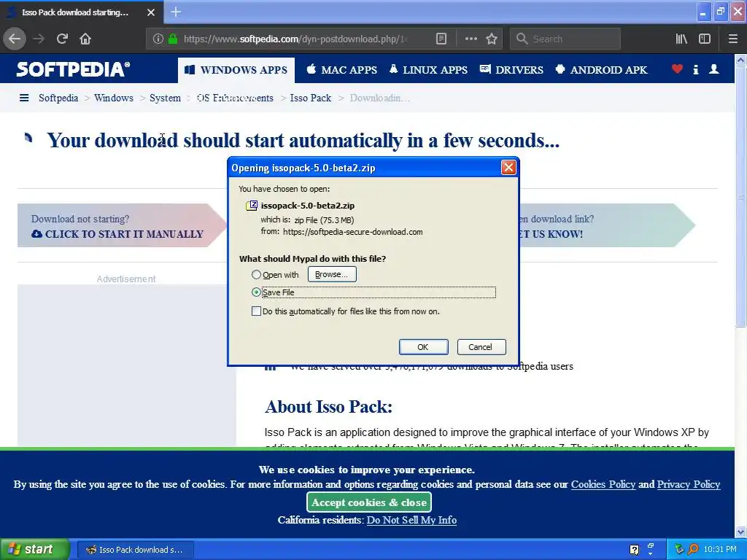Click the OS Enhancements breadcrumb link
This screenshot has width=747, height=560.
(235, 98)
